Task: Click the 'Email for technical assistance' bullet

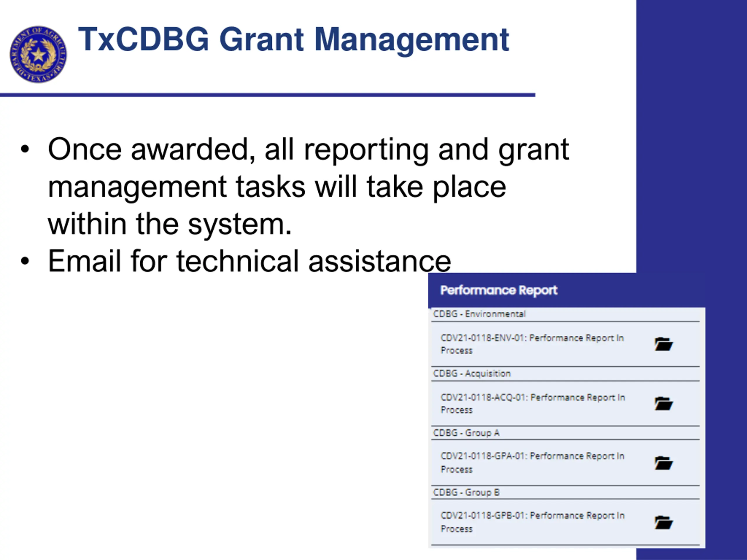Action: (x=249, y=260)
